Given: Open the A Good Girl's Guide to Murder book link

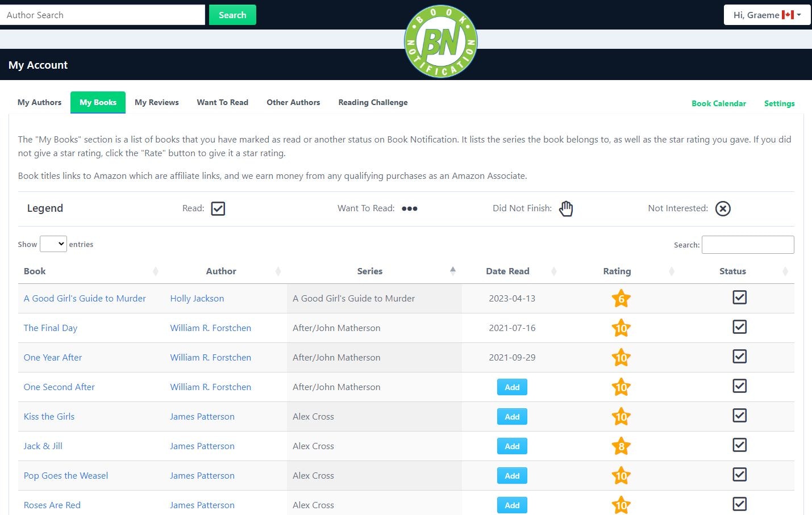Looking at the screenshot, I should click(85, 299).
